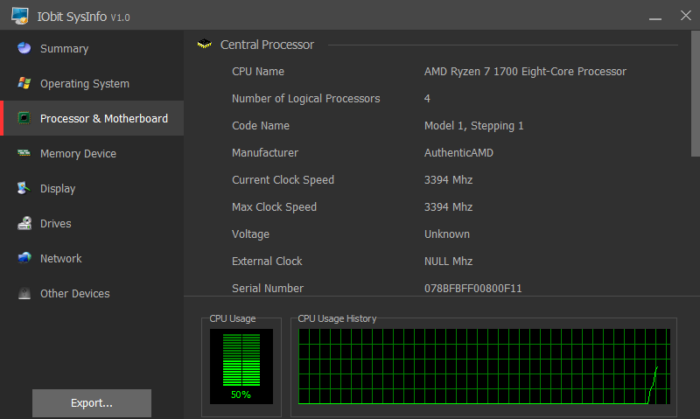Open the Network section
This screenshot has height=419, width=700.
coord(92,258)
